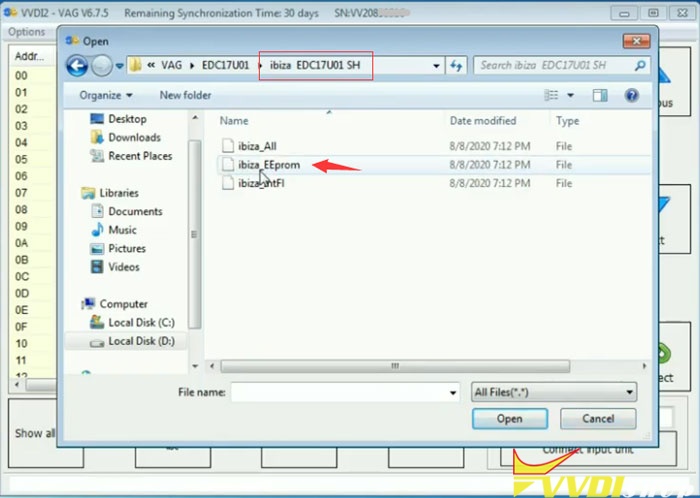Image resolution: width=700 pixels, height=498 pixels.
Task: Expand the address bar history dropdown
Action: (436, 66)
